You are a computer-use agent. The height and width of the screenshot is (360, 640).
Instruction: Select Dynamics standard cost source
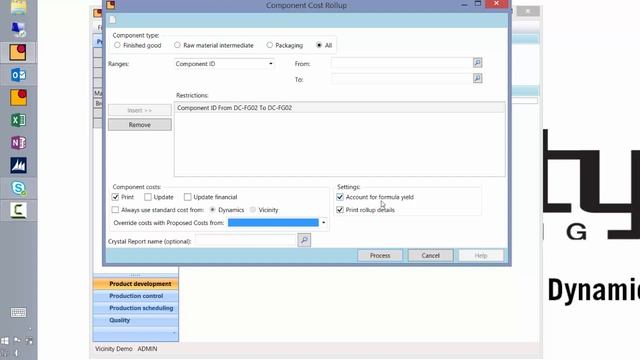pyautogui.click(x=212, y=209)
